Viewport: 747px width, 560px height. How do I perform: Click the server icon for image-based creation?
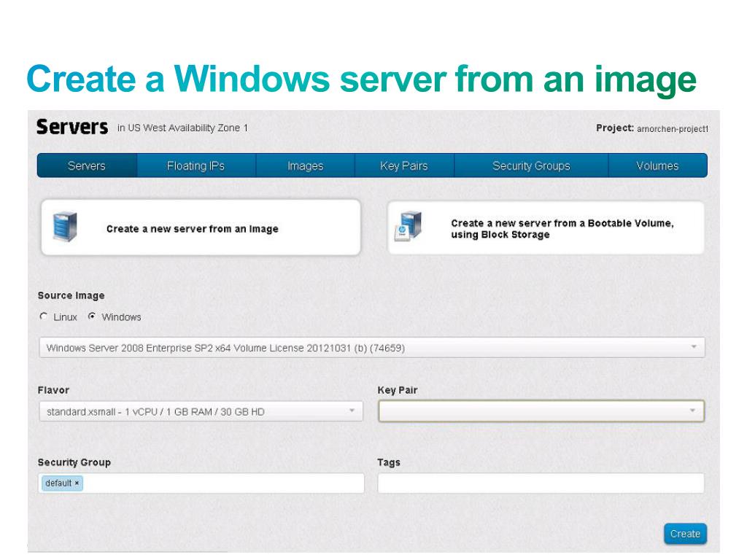tap(65, 227)
